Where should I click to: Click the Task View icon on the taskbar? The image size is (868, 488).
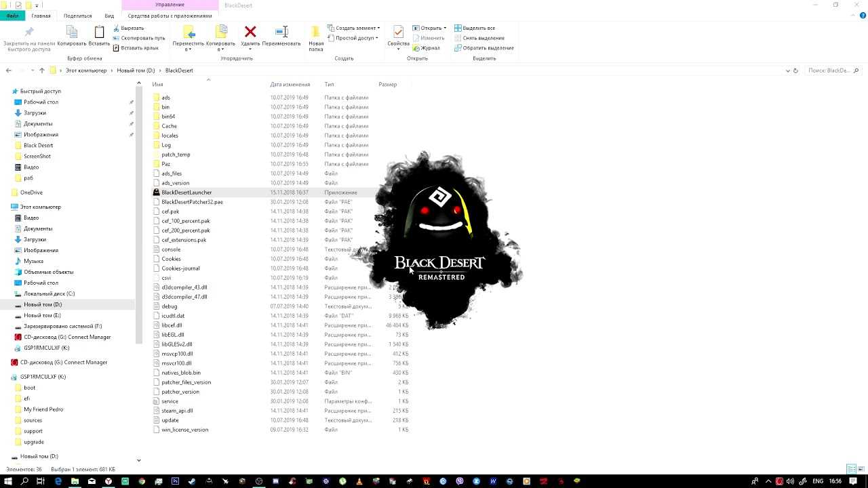click(x=41, y=481)
